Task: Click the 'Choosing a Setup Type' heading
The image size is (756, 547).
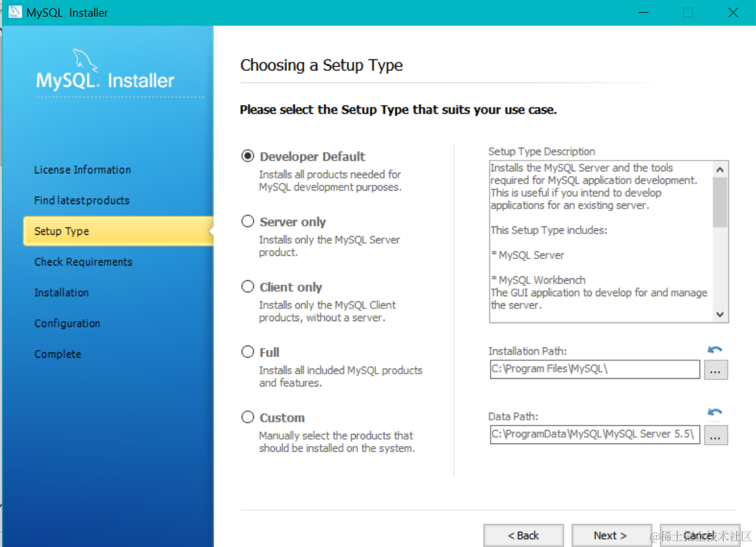Action: click(x=322, y=65)
